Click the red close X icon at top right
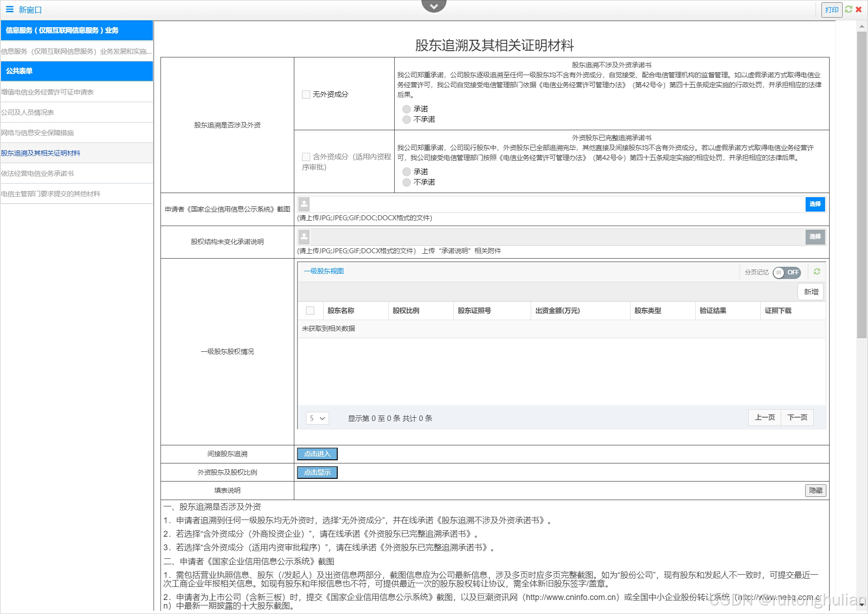868x614 pixels. (x=859, y=9)
